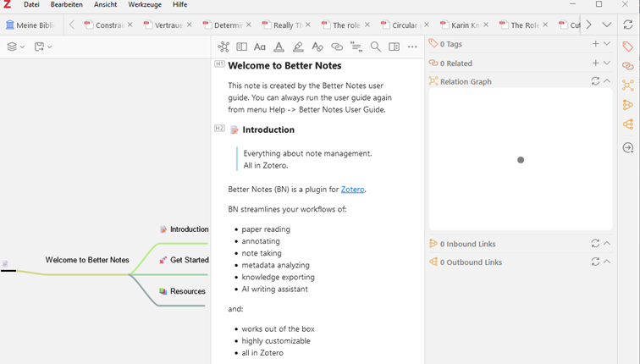640x364 pixels.
Task: Open the list of all tabs
Action: point(607,25)
